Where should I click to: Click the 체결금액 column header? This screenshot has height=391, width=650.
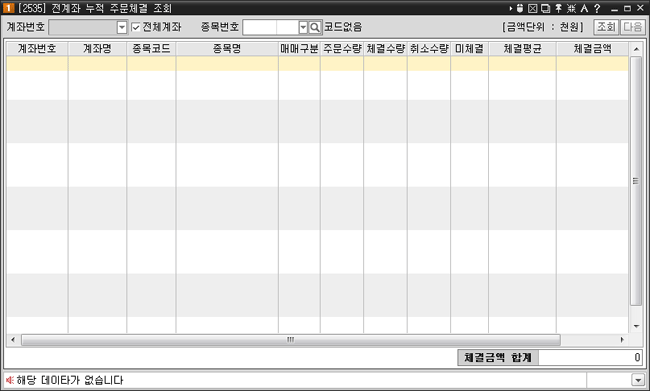(592, 49)
